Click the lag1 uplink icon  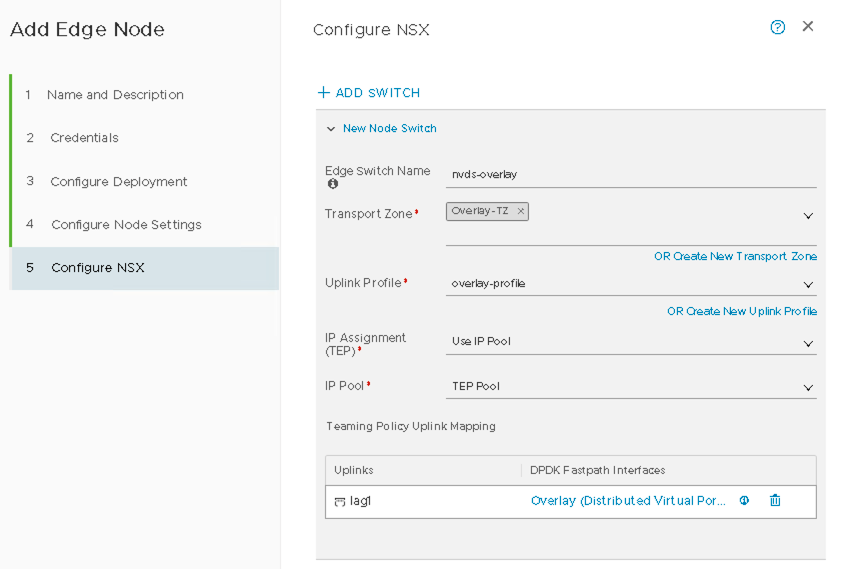(340, 501)
